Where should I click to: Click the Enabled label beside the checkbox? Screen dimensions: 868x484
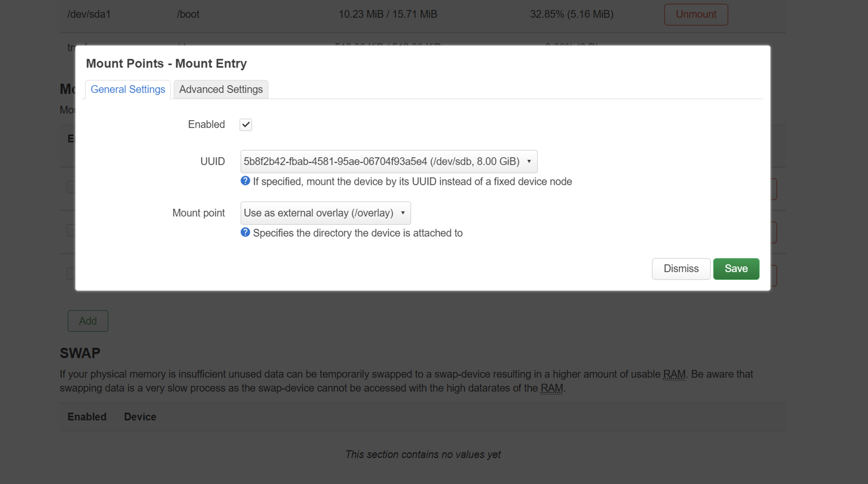pos(206,125)
